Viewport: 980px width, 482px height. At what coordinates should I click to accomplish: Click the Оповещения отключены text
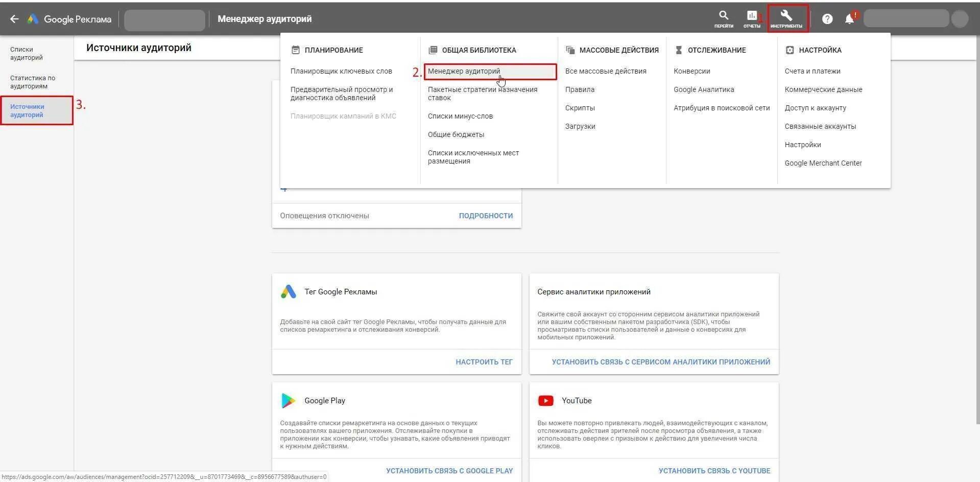tap(324, 216)
